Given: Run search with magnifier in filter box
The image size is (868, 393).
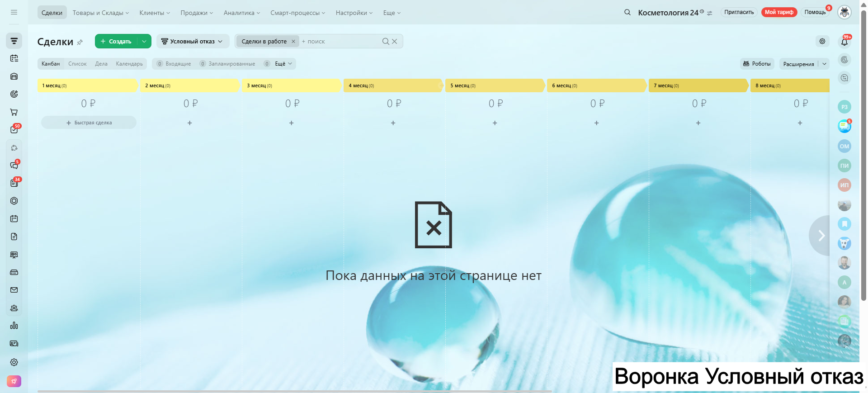Looking at the screenshot, I should [386, 41].
